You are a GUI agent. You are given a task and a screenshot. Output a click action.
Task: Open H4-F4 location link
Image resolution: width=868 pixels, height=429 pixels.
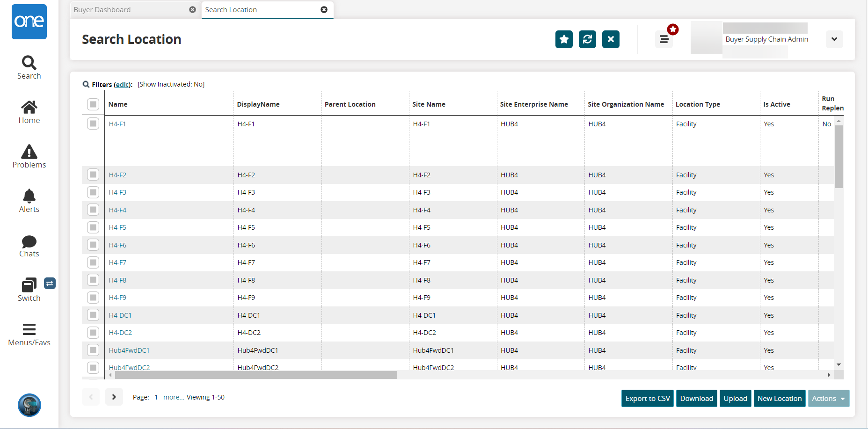coord(117,210)
